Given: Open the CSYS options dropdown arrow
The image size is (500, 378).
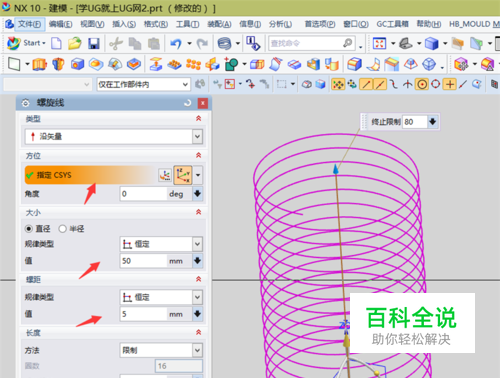Looking at the screenshot, I should (x=198, y=175).
